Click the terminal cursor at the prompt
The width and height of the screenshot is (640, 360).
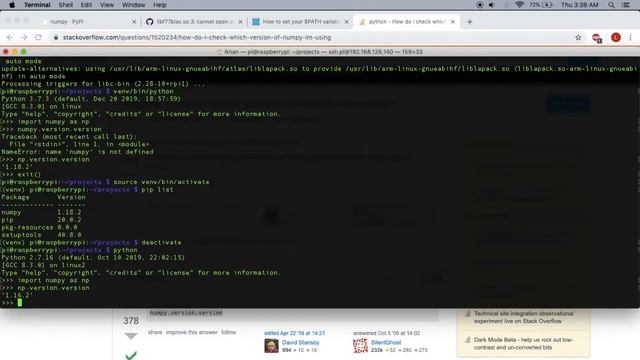pos(20,302)
